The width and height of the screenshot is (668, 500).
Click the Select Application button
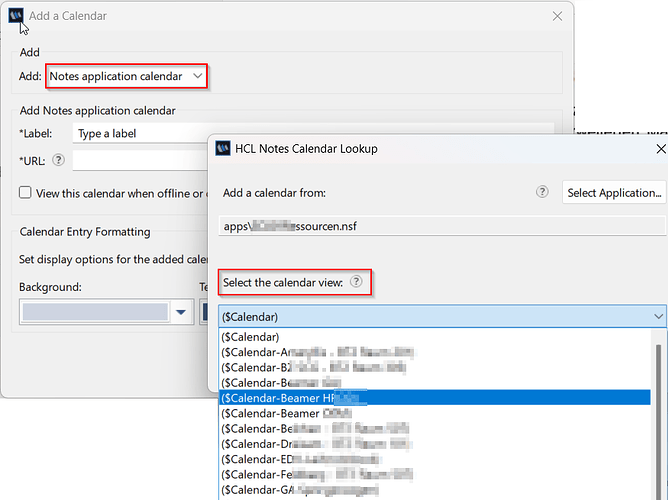coord(614,193)
